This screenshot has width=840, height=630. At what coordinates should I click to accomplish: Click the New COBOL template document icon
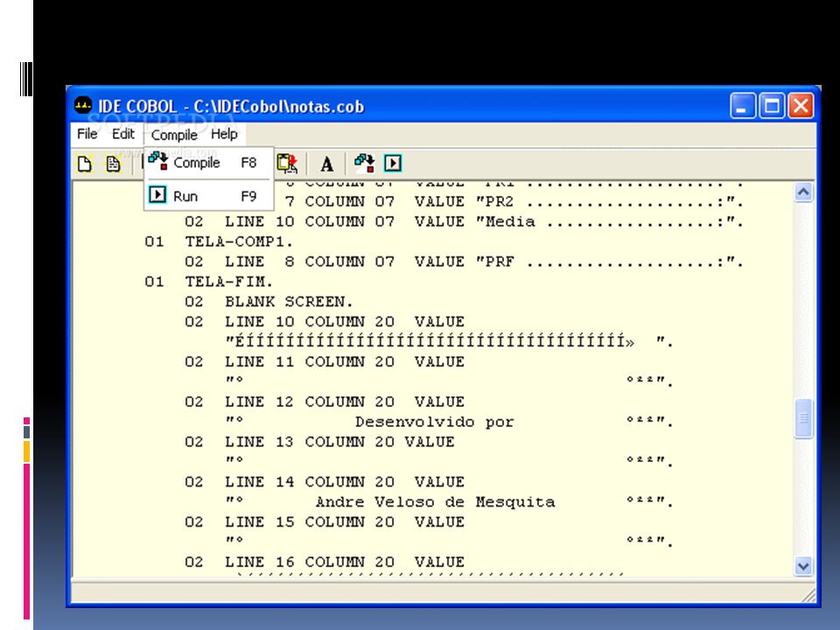pos(113,164)
